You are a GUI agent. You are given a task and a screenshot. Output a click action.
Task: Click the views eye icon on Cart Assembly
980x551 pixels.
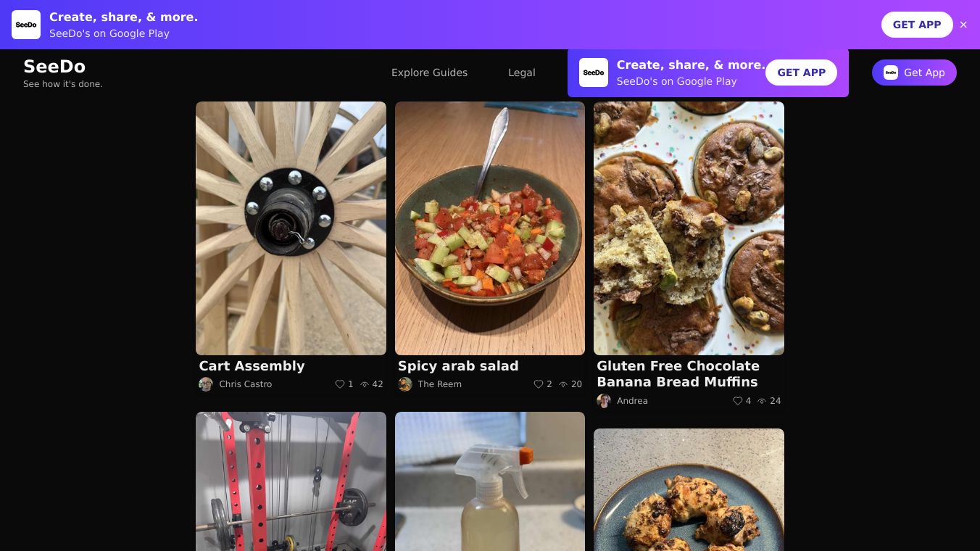tap(365, 384)
